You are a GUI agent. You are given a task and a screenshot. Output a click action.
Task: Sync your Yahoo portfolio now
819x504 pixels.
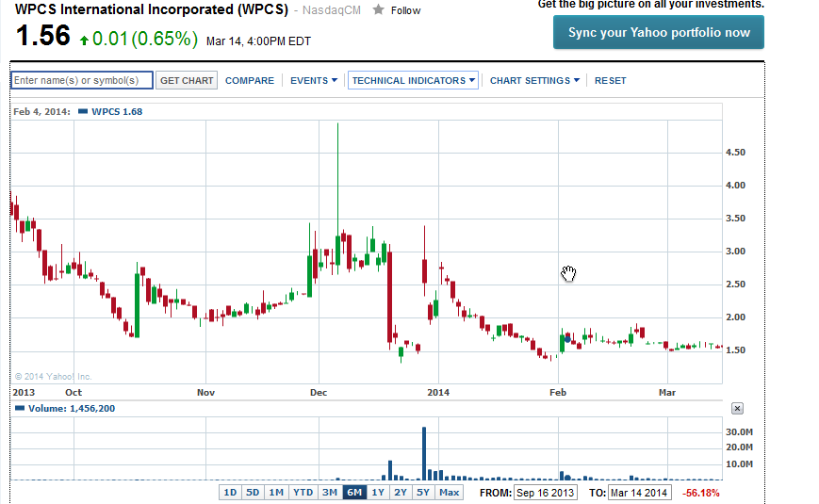pos(659,32)
